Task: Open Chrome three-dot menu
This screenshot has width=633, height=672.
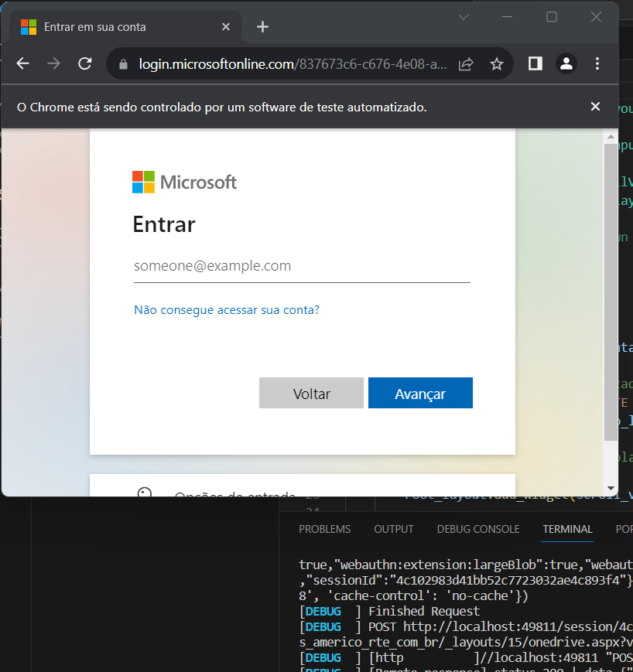Action: pyautogui.click(x=597, y=64)
